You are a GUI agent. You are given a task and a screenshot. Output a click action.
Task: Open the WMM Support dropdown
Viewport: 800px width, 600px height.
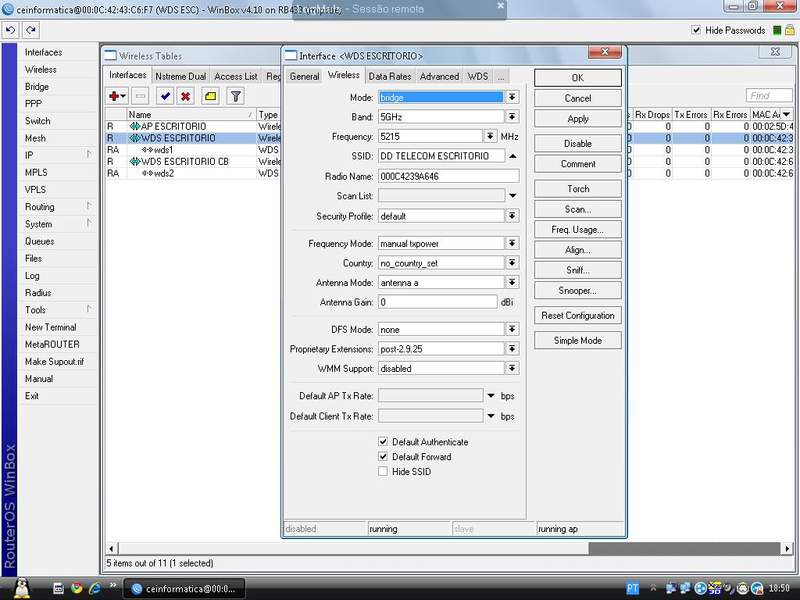coord(512,368)
